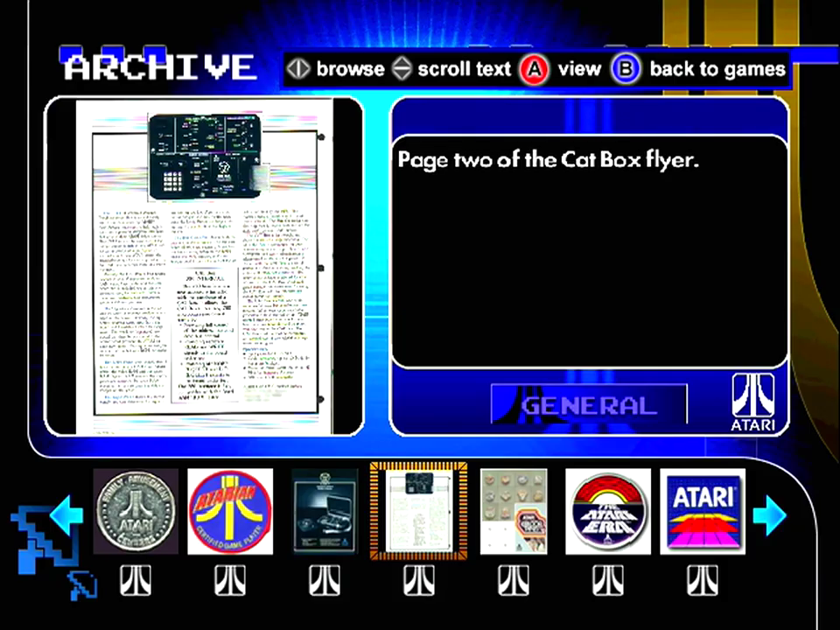Click Atari logo icon under Atari Era logo
This screenshot has width=840, height=630.
[608, 580]
